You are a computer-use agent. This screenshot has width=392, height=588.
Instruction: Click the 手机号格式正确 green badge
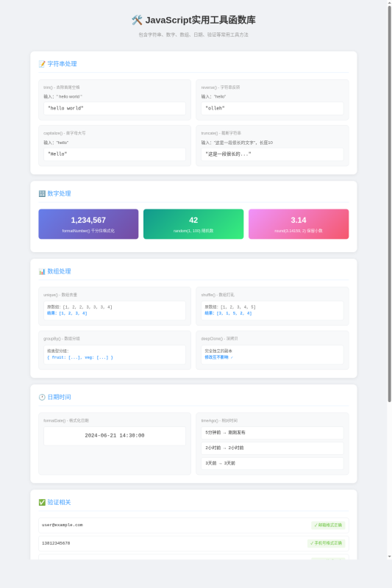[327, 543]
